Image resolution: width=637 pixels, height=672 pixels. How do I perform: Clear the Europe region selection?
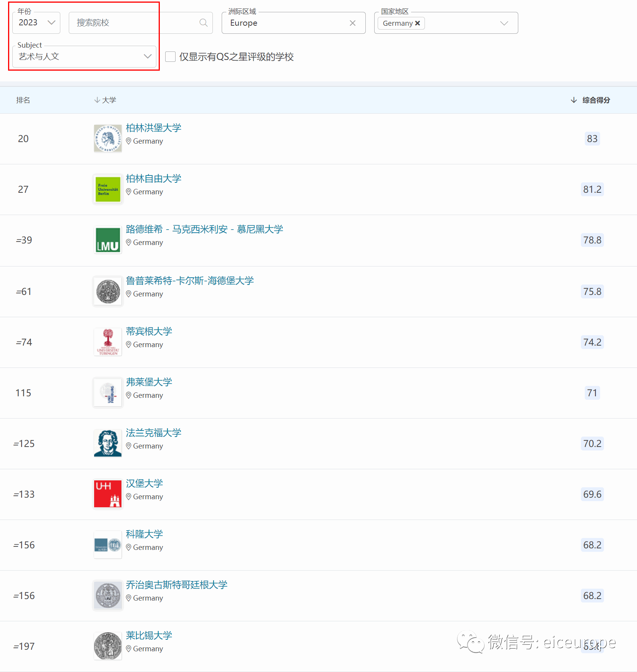352,23
